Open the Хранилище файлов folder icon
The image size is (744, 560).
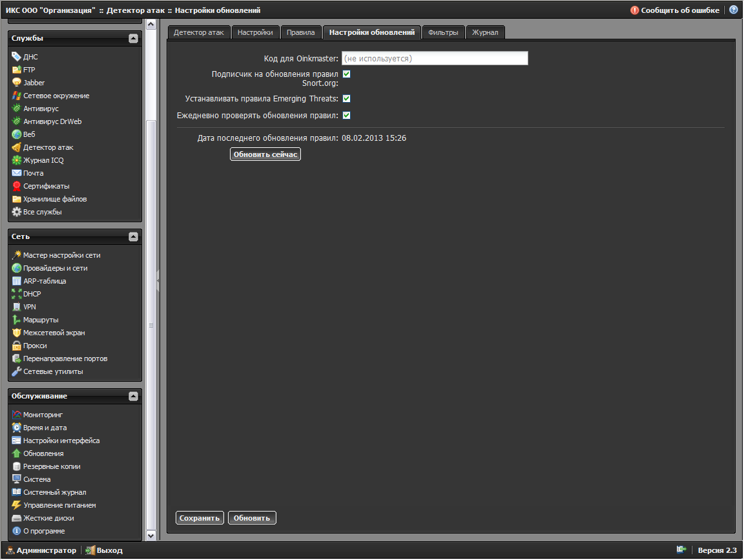click(17, 199)
